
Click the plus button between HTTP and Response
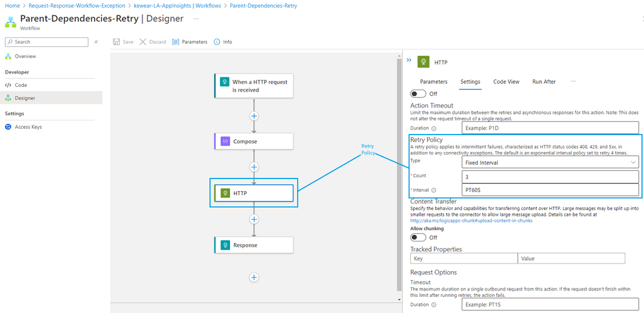(254, 219)
